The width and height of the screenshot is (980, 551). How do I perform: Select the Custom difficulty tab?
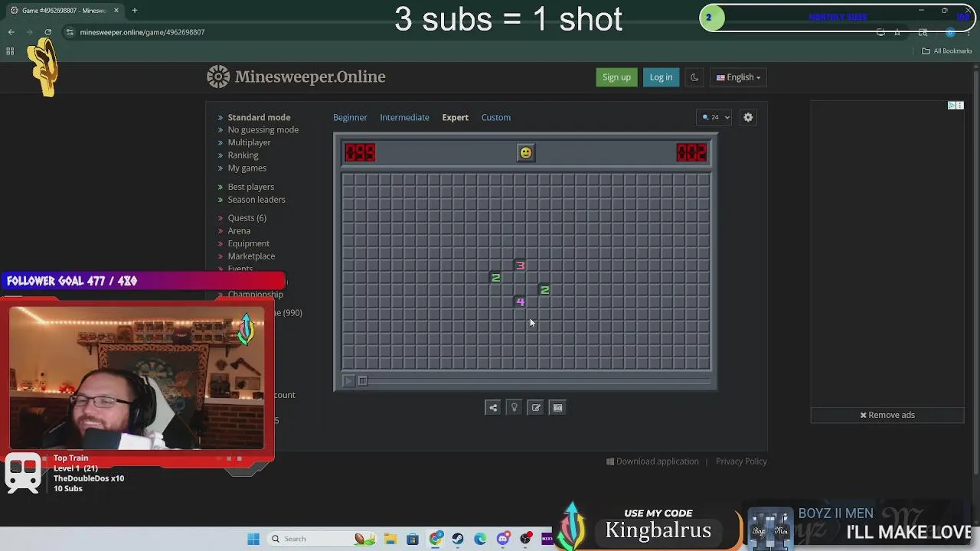click(x=495, y=117)
